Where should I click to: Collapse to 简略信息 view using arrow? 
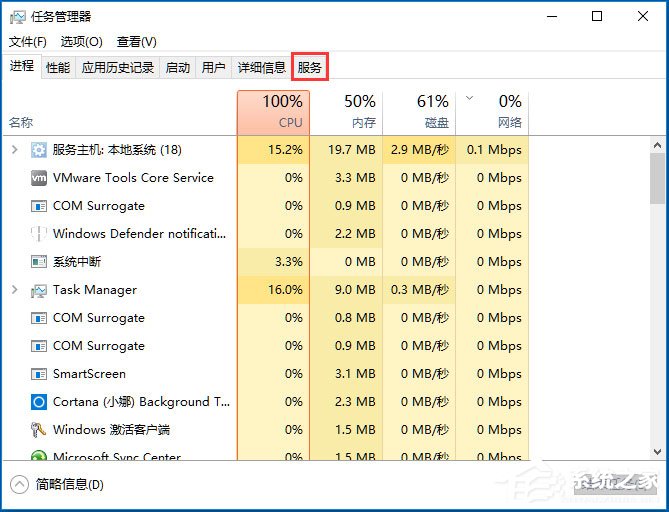coord(19,485)
